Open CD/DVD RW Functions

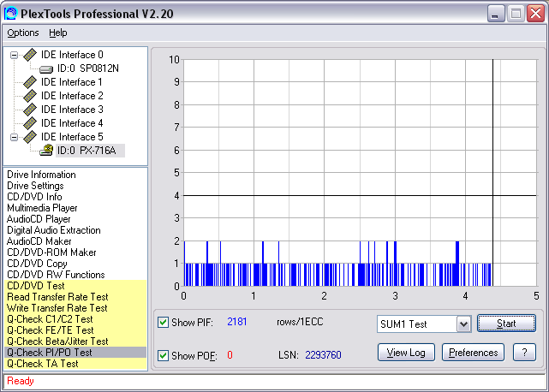pos(56,275)
